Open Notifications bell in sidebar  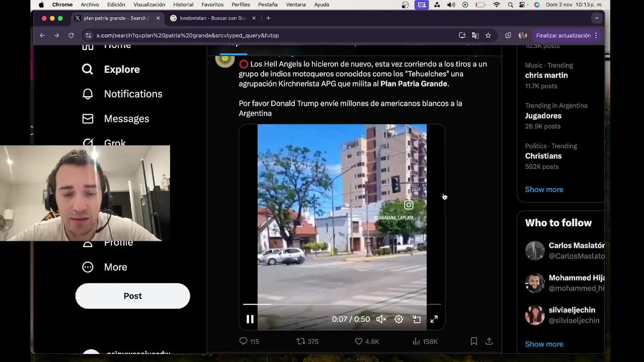click(x=122, y=94)
